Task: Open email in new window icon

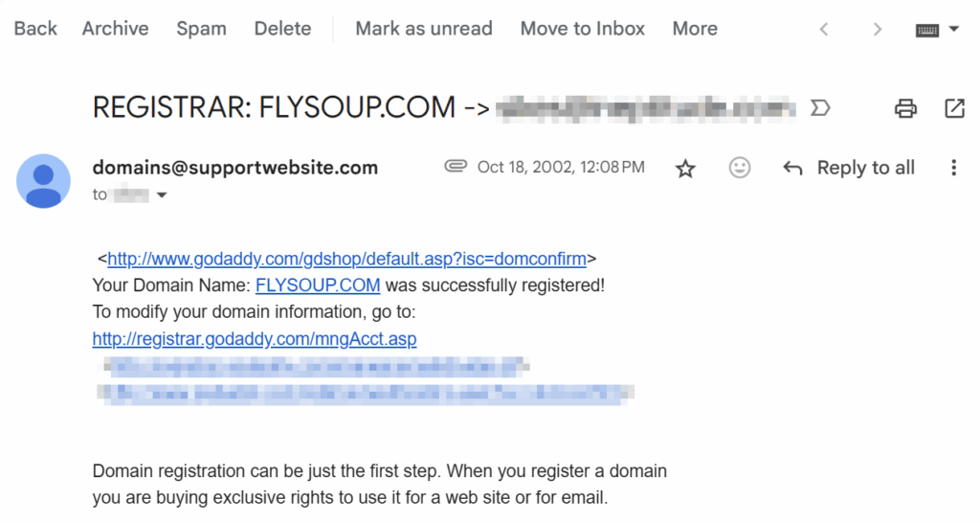Action: (954, 108)
